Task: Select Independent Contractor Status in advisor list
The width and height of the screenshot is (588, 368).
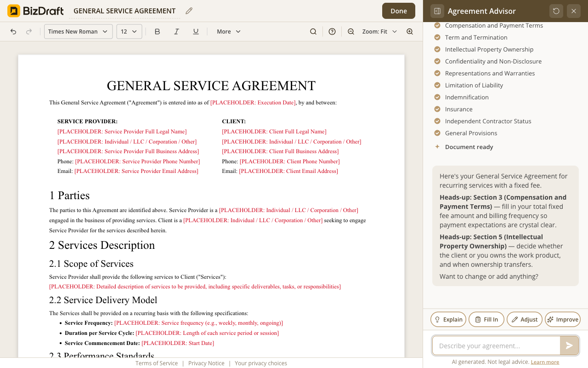Action: tap(488, 121)
